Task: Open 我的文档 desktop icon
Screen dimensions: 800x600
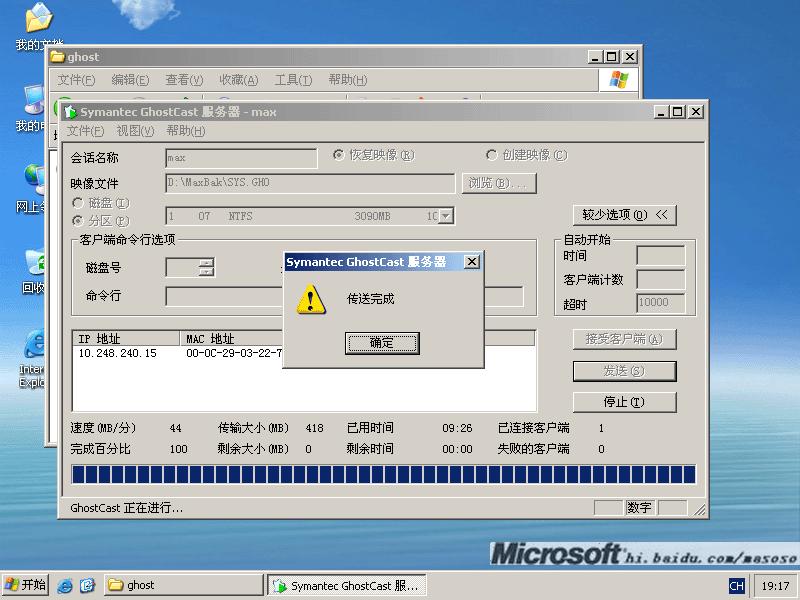Action: (x=39, y=27)
